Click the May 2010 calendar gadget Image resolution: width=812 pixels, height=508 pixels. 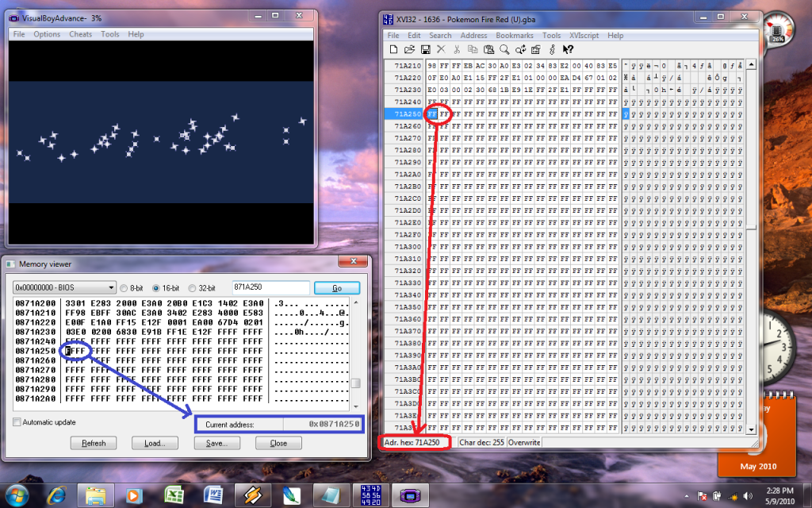pos(756,434)
